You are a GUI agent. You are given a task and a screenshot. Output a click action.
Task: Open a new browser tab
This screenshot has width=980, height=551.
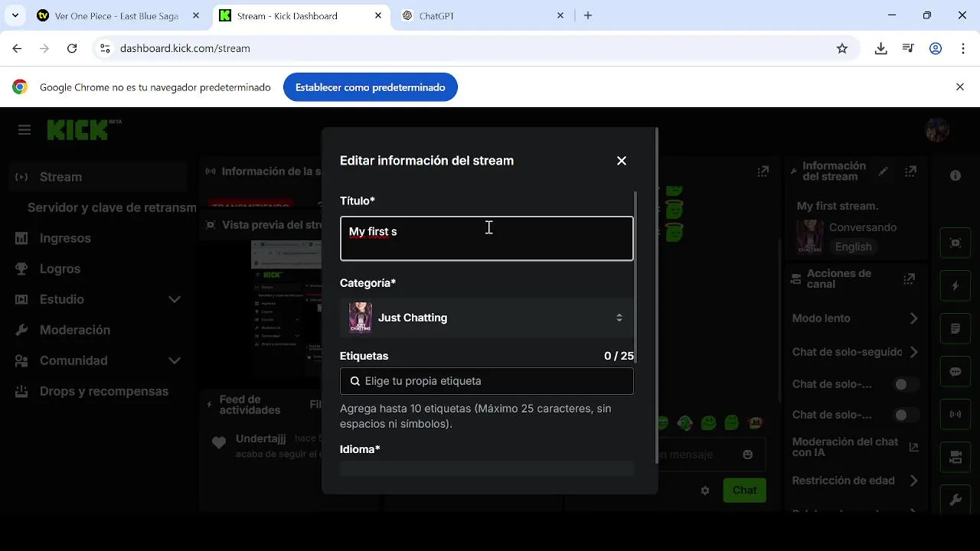588,15
